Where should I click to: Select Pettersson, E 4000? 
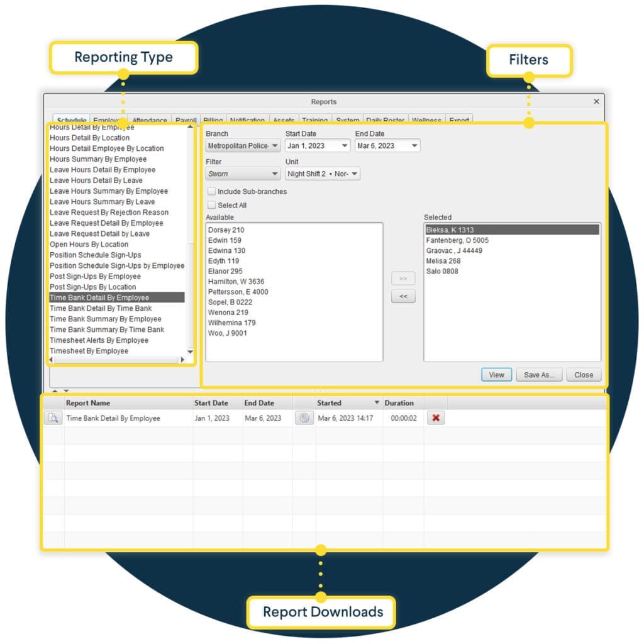click(238, 292)
